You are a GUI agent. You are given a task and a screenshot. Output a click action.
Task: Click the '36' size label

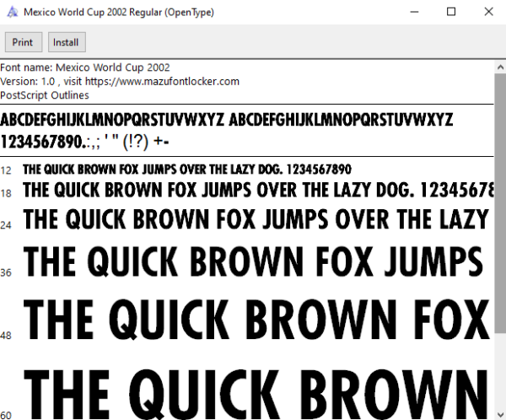click(x=6, y=272)
